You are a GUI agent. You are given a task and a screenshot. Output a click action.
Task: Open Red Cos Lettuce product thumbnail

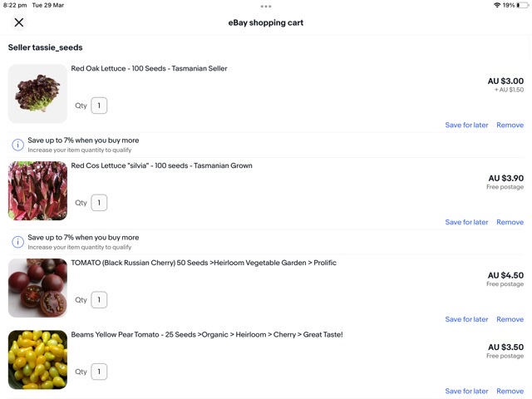click(x=37, y=190)
